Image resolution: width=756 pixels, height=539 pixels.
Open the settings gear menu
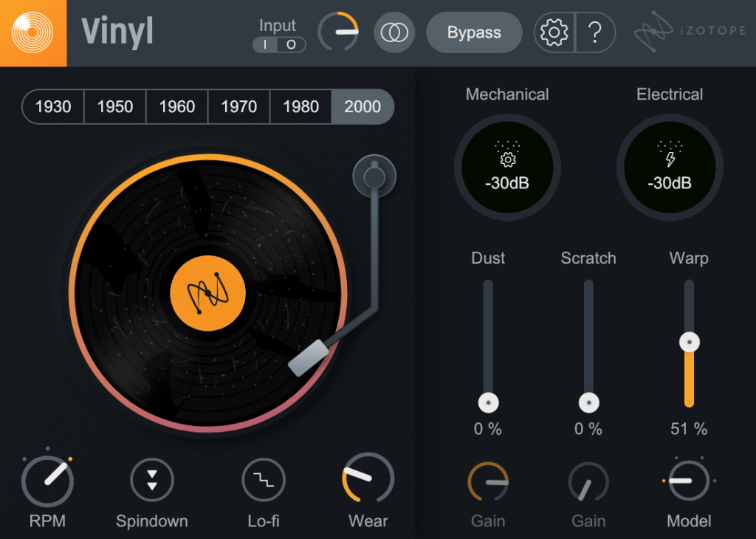click(x=553, y=32)
